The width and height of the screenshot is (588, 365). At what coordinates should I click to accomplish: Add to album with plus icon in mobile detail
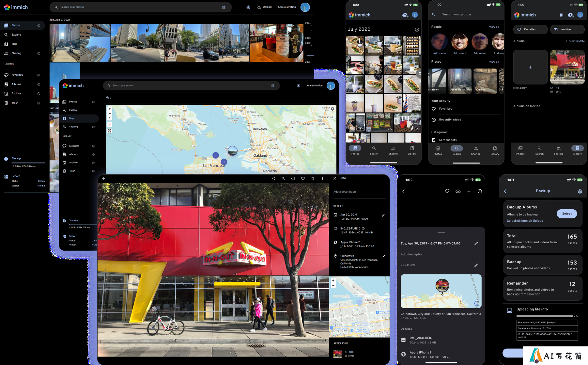pos(469,191)
